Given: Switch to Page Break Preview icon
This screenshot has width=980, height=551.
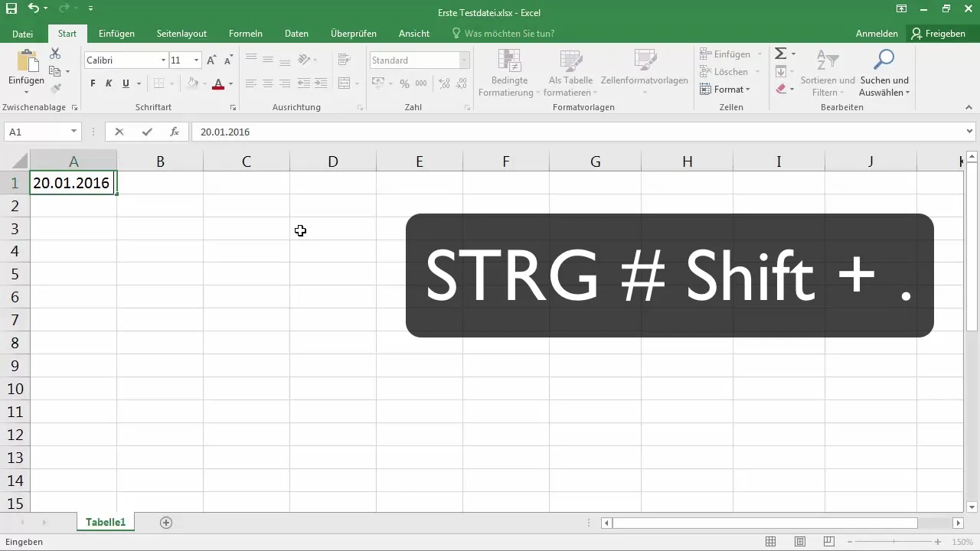Looking at the screenshot, I should pos(828,541).
